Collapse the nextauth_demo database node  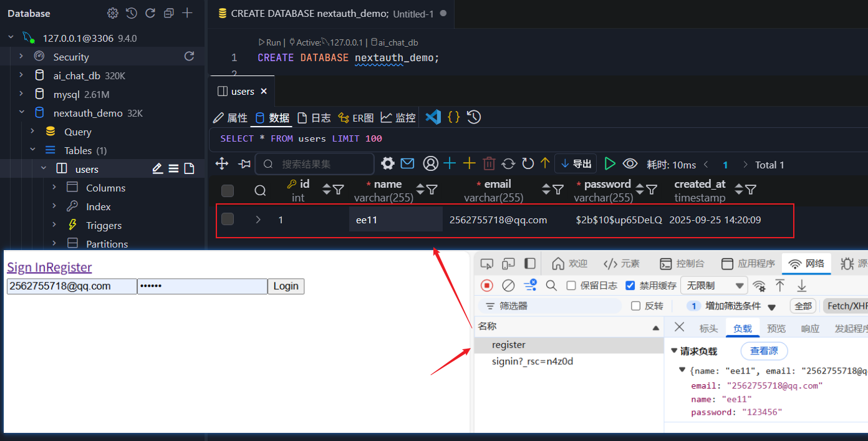pos(22,112)
